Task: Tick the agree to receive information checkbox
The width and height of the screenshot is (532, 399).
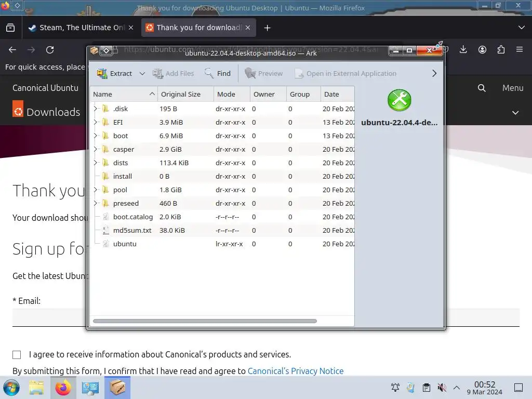Action: click(17, 355)
